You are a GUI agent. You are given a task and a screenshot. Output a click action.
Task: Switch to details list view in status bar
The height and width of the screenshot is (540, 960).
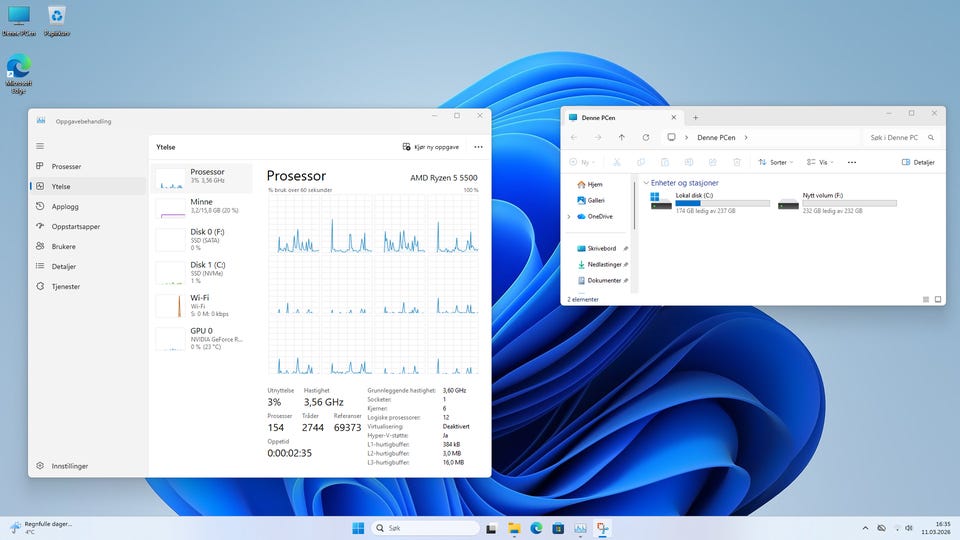[x=926, y=299]
